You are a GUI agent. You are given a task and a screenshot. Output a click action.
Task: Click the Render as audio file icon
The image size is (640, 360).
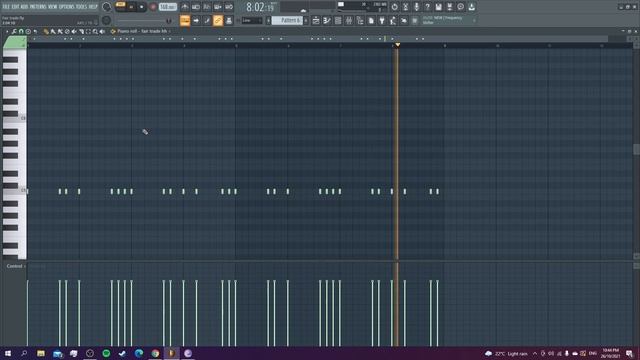point(449,7)
